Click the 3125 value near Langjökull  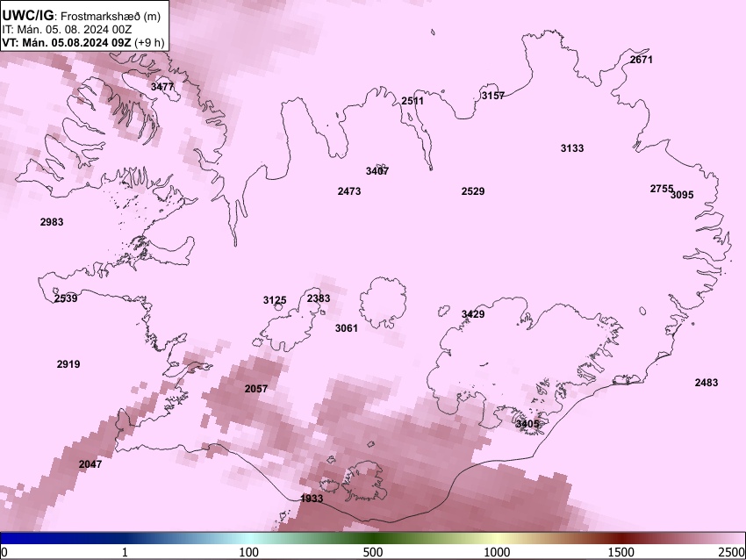pos(275,300)
